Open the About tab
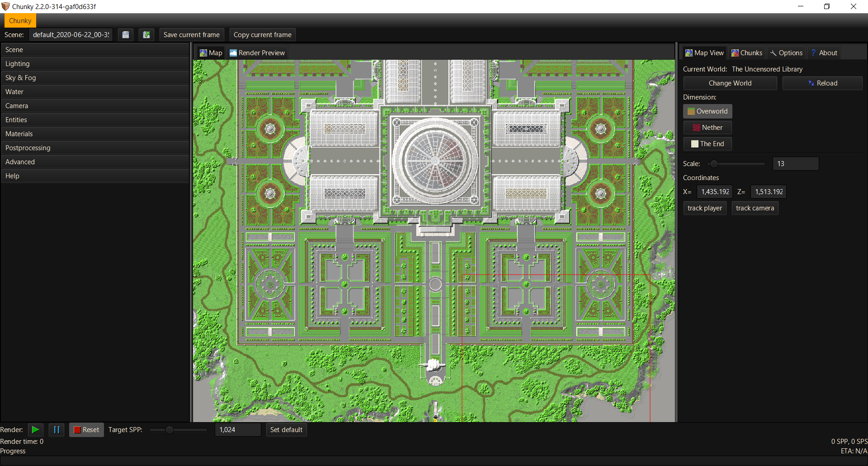The width and height of the screenshot is (868, 466). 824,53
